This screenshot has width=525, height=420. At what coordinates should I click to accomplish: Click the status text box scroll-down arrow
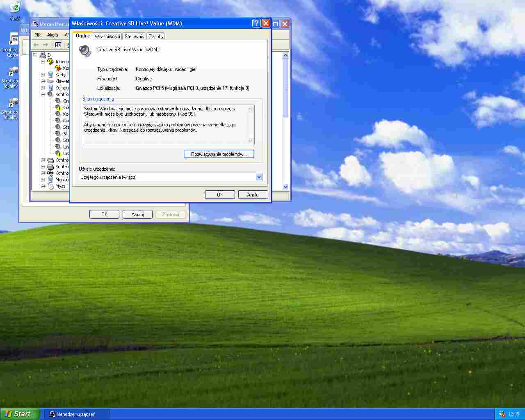point(251,141)
